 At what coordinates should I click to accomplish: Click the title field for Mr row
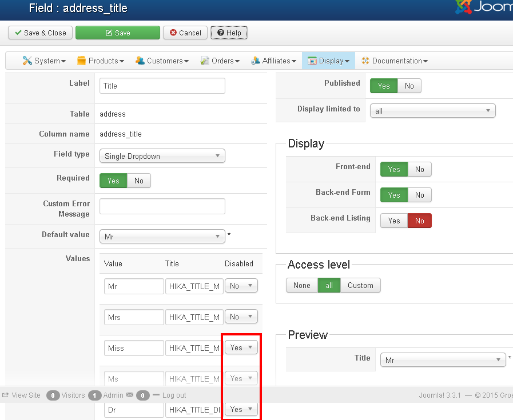[194, 286]
